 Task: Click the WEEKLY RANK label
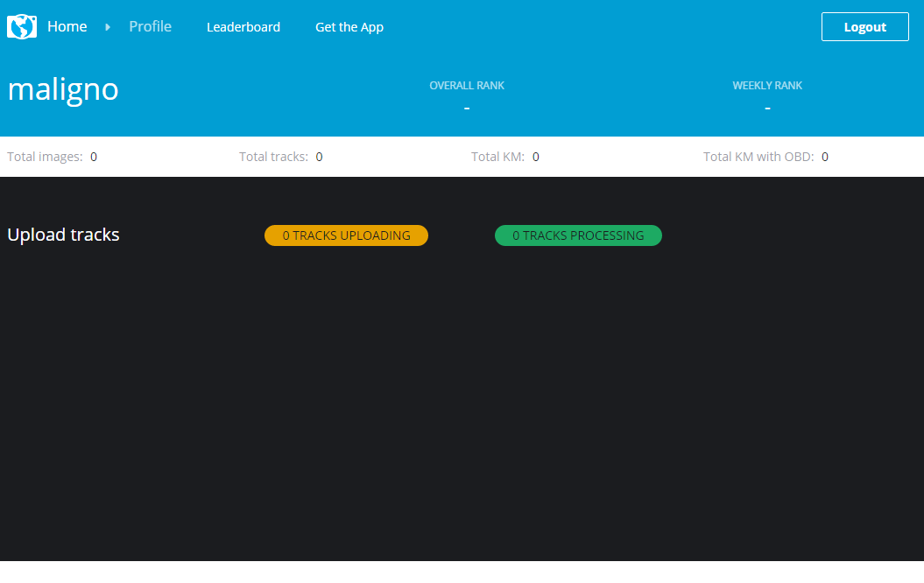tap(767, 86)
